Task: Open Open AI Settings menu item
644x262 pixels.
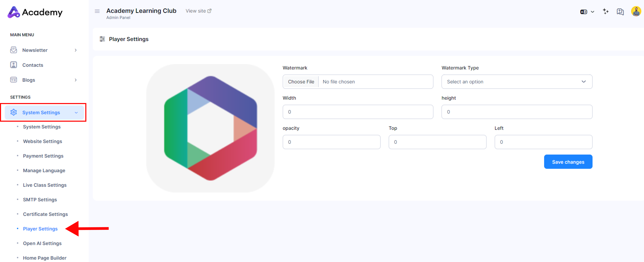Action: [x=42, y=244]
